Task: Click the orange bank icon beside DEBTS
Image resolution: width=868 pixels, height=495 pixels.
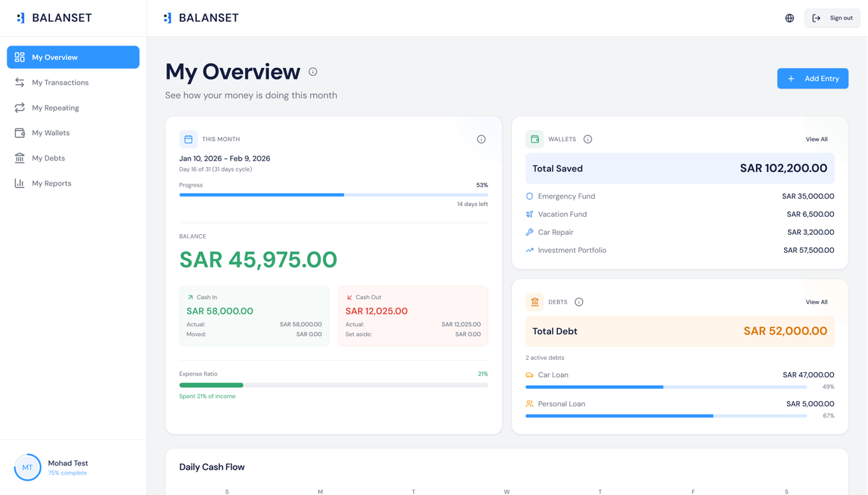Action: pyautogui.click(x=535, y=301)
